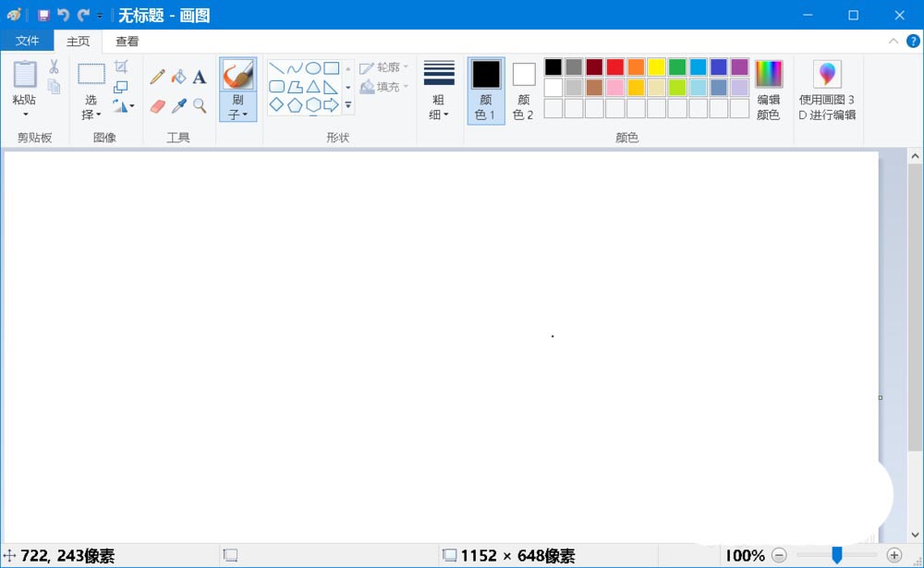Select the Fill with color bucket tool
Screen dimensions: 924x568
pyautogui.click(x=178, y=77)
